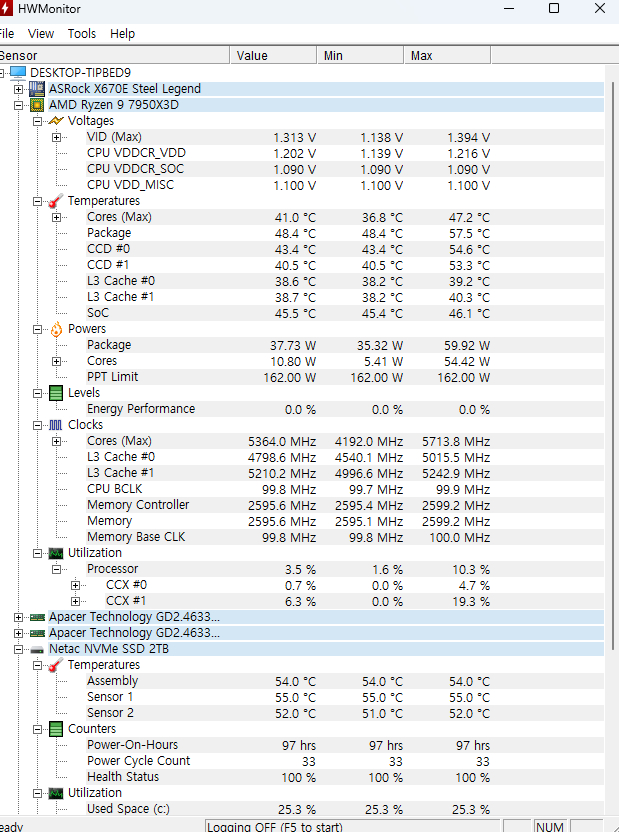This screenshot has height=832, width=619.
Task: Click the SSD Utilization graph icon
Action: click(x=56, y=794)
